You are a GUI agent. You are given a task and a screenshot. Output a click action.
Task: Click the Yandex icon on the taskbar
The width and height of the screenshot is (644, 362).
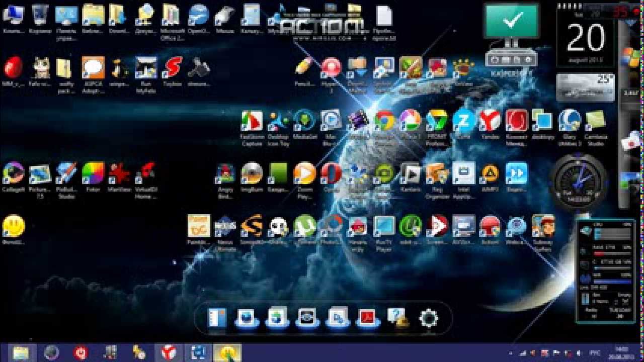pyautogui.click(x=169, y=353)
